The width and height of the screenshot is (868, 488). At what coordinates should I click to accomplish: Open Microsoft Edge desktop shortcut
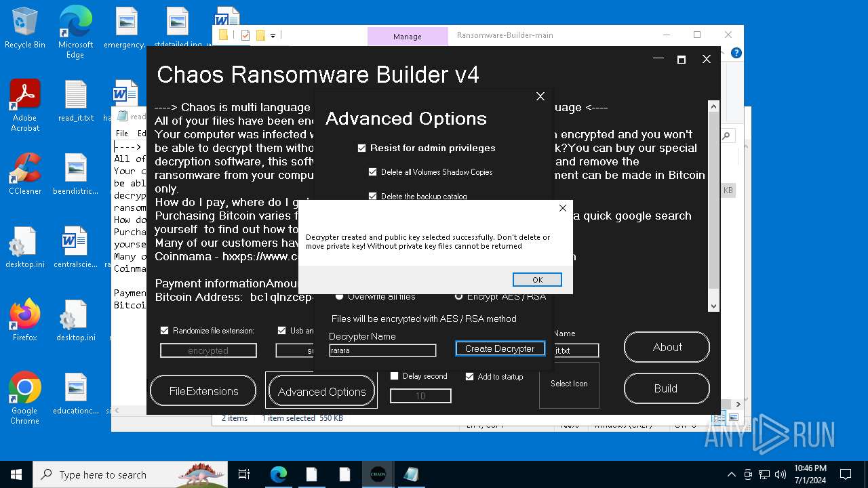coord(75,32)
